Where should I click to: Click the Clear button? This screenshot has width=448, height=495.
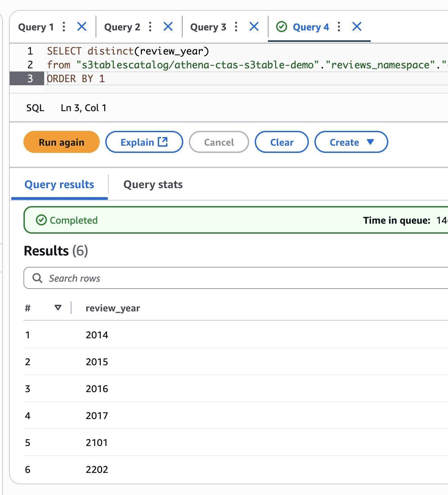coord(282,142)
